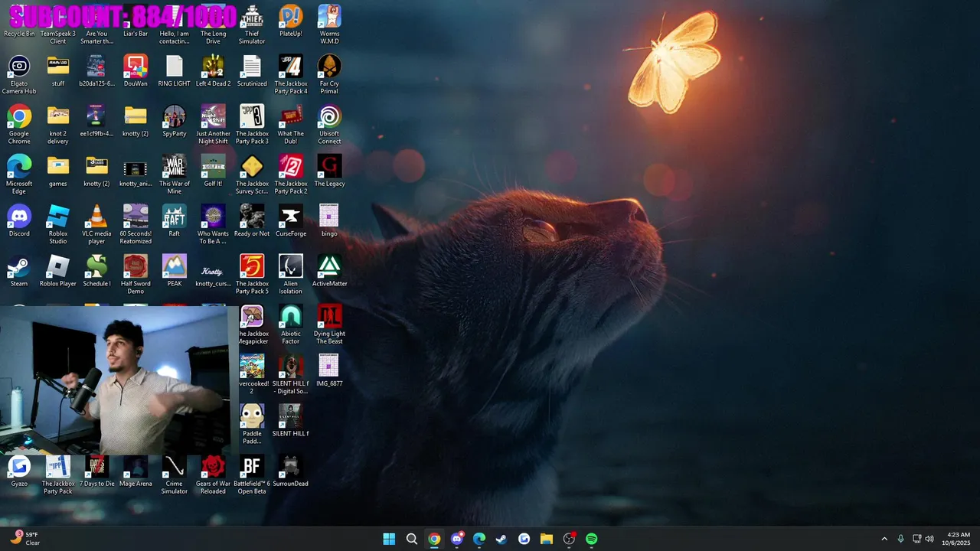The width and height of the screenshot is (980, 551).
Task: Launch This War of Mine shortcut
Action: pyautogui.click(x=175, y=174)
